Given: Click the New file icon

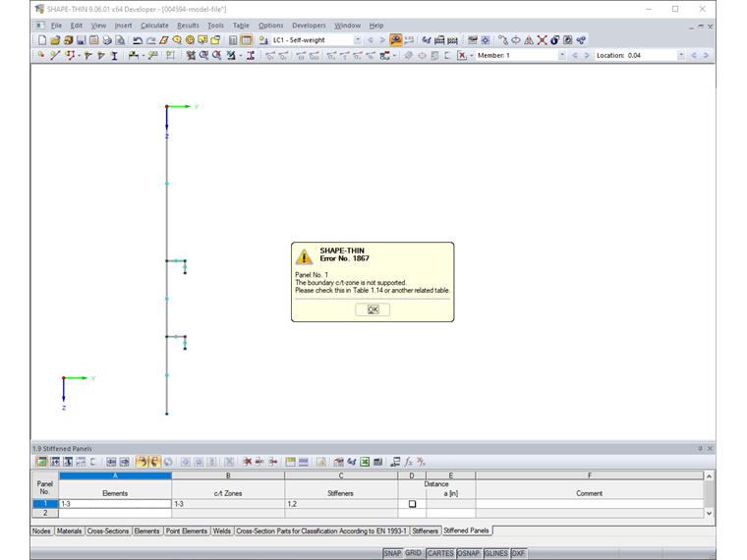Looking at the screenshot, I should [x=42, y=40].
